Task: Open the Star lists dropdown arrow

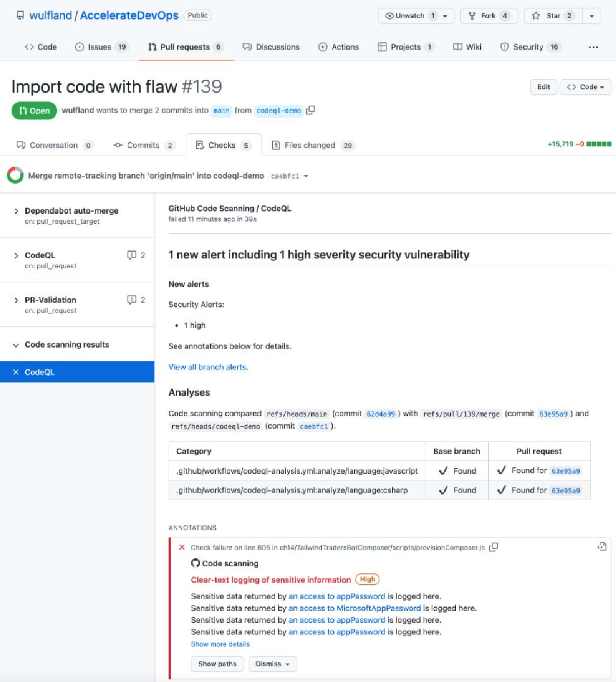Action: point(591,16)
